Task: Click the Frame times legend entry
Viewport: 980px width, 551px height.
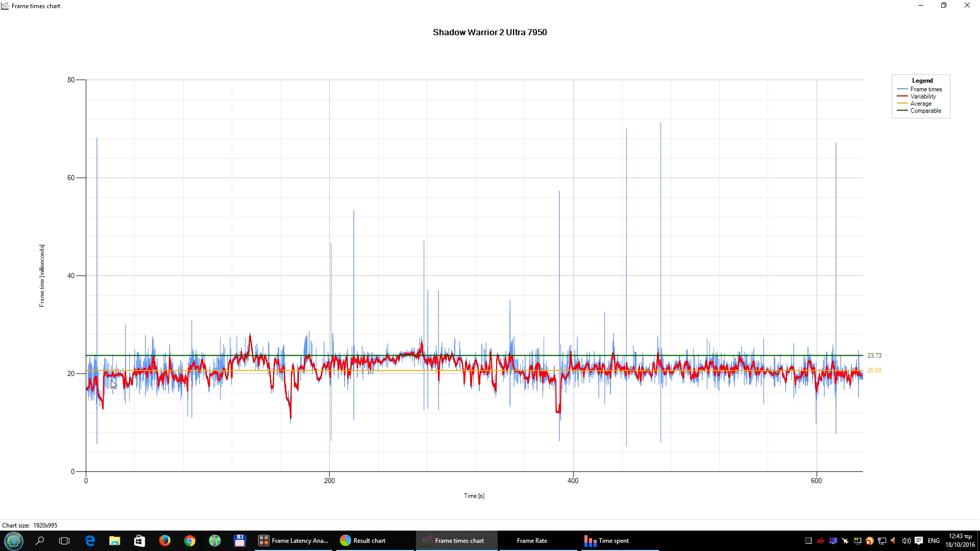Action: [926, 89]
